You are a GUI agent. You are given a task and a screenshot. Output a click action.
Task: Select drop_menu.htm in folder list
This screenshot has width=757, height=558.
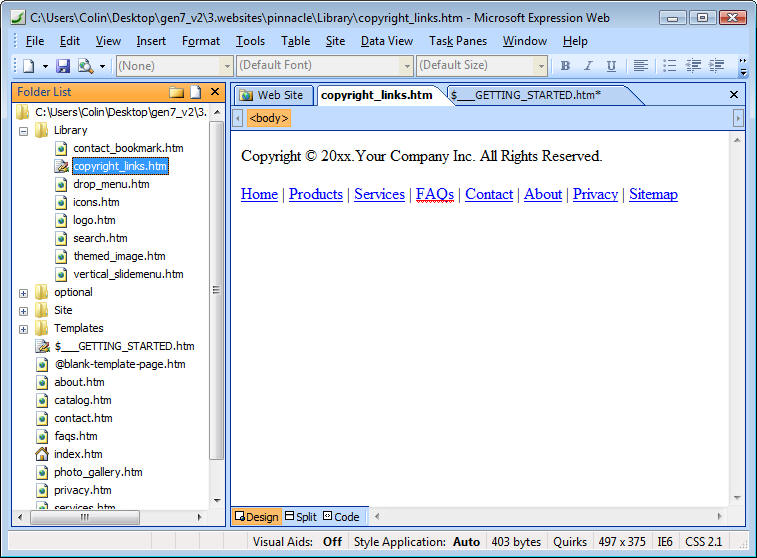tap(111, 184)
